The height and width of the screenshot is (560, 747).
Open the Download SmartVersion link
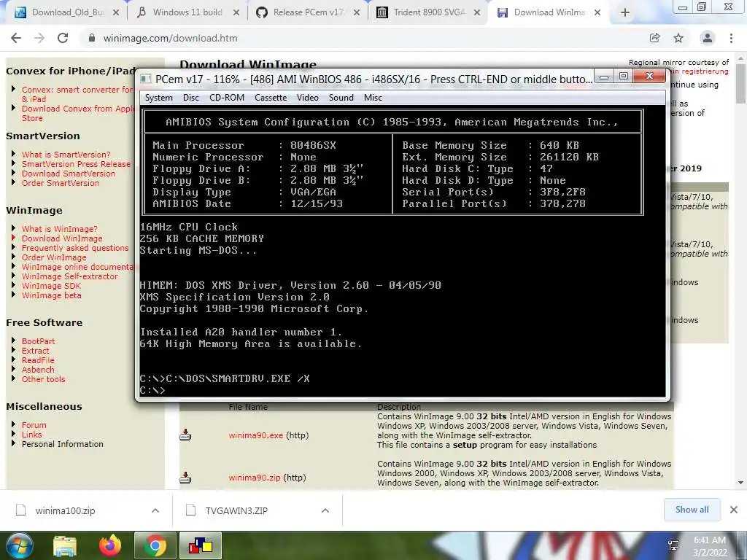pyautogui.click(x=68, y=174)
